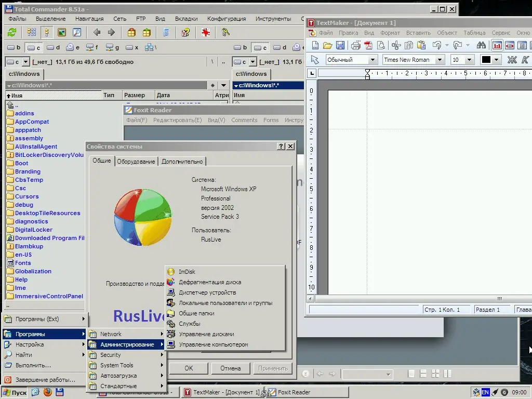532x399 pixels.
Task: Click the unpack files green box icon
Action: [x=146, y=33]
